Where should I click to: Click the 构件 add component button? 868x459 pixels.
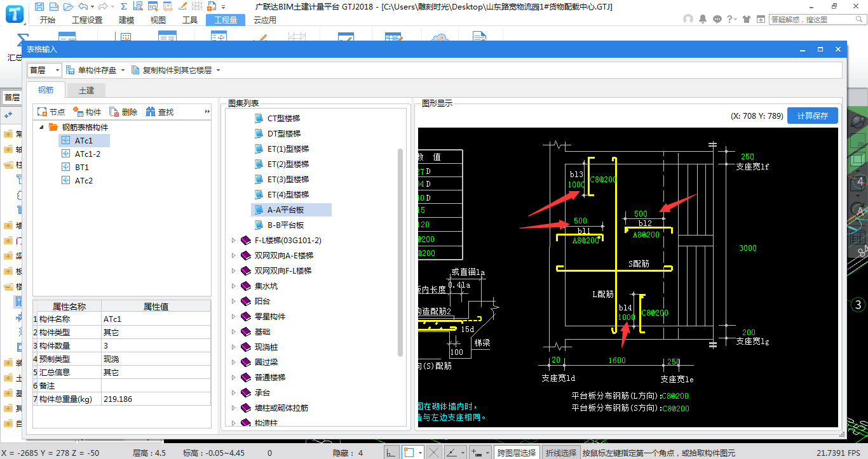tap(87, 112)
